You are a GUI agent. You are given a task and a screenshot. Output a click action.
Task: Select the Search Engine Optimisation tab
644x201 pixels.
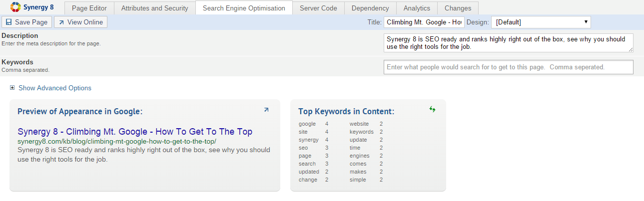pos(244,8)
